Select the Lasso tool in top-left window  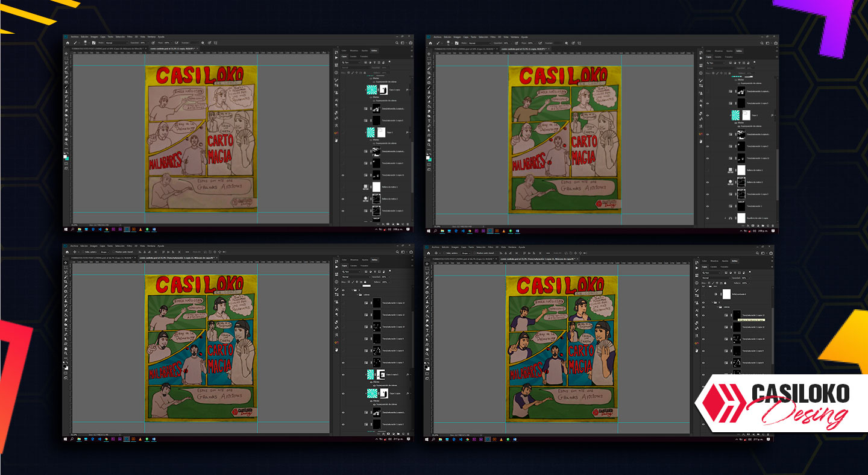pos(66,63)
